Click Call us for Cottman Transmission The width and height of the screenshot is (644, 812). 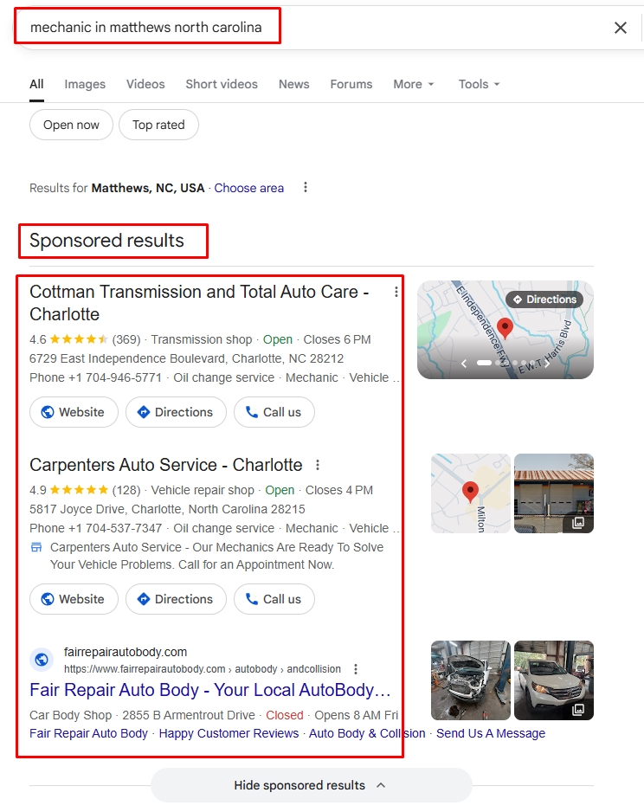coord(274,412)
